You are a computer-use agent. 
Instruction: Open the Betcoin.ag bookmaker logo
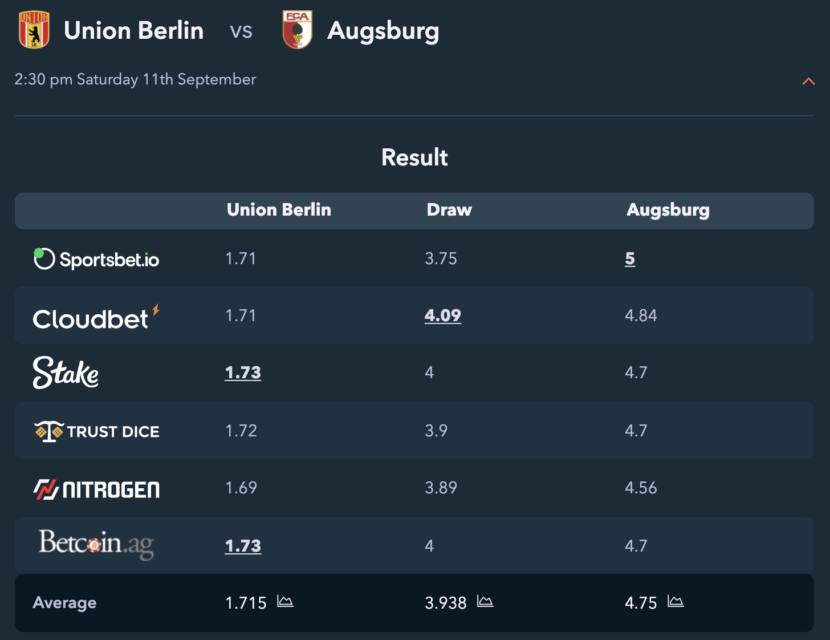96,544
